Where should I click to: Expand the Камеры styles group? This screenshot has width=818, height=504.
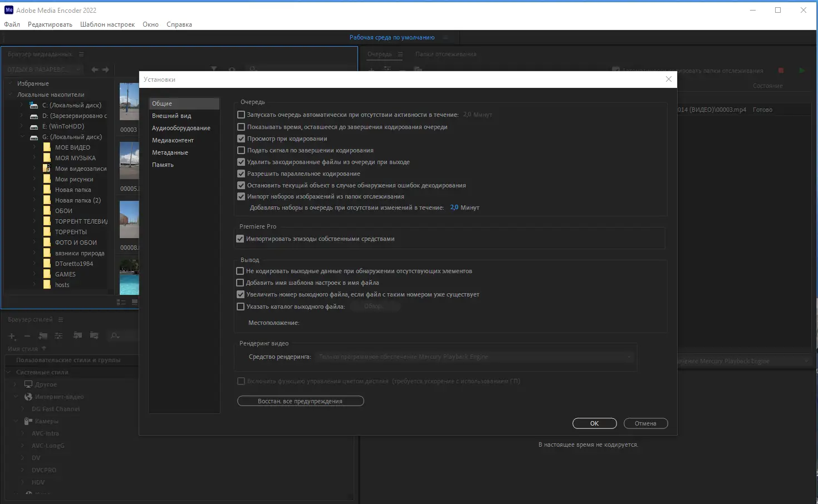point(14,421)
